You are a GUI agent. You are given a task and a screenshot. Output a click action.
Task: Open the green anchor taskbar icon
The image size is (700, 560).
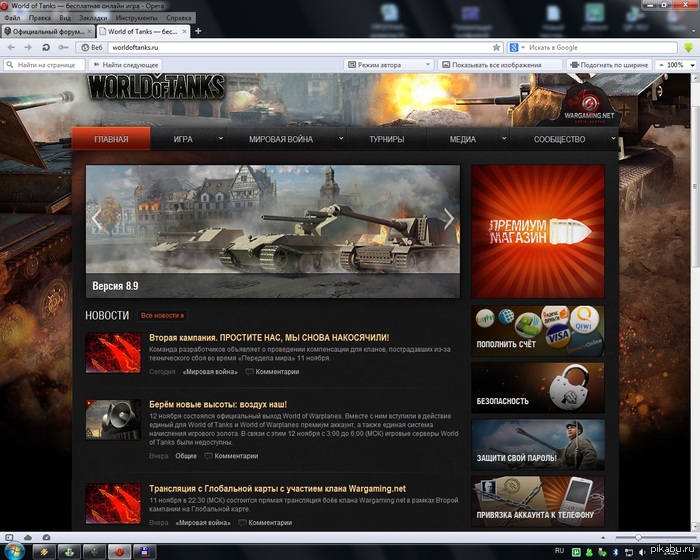pos(69,552)
